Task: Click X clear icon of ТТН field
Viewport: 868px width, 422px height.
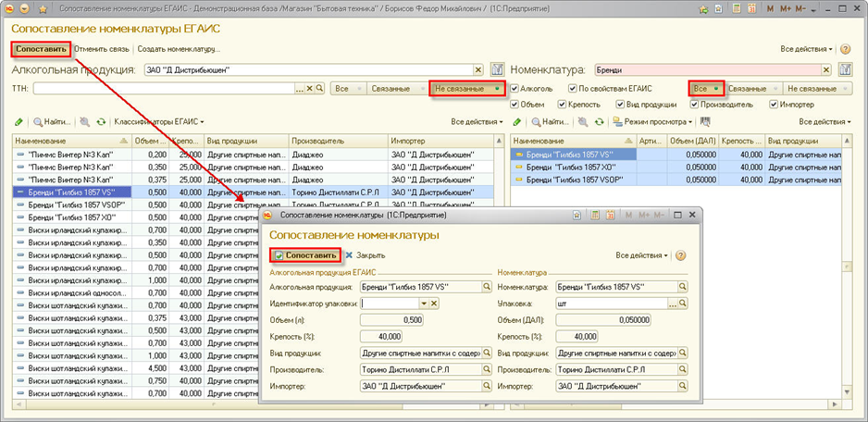Action: click(x=310, y=89)
